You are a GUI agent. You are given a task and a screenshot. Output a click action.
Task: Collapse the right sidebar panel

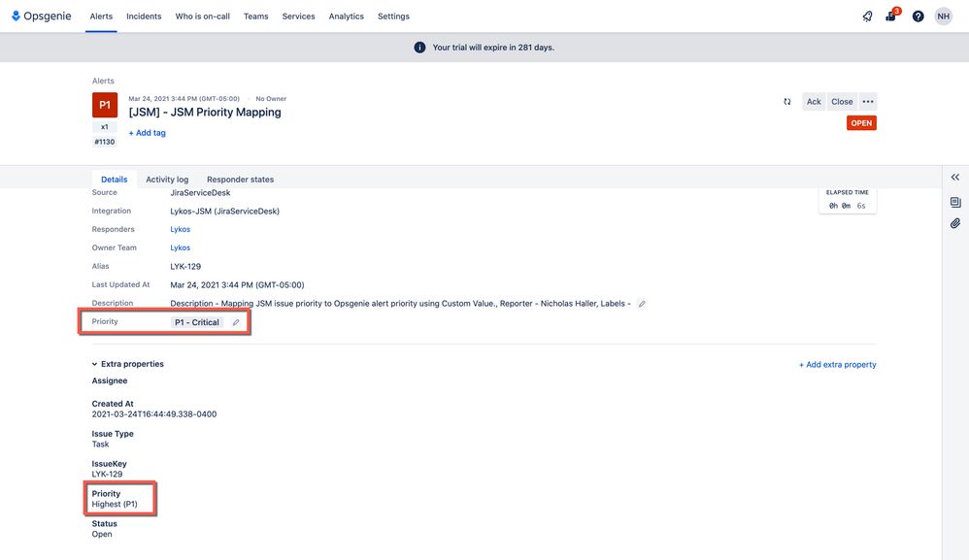(955, 178)
